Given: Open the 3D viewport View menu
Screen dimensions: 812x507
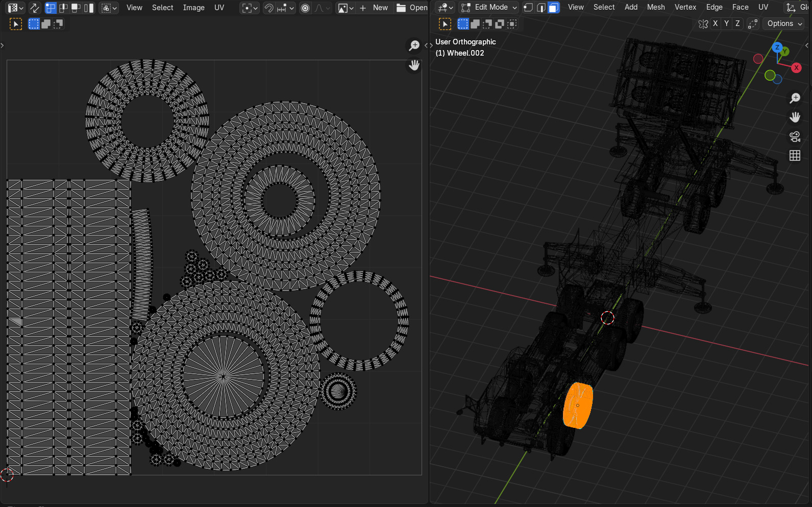Looking at the screenshot, I should (576, 7).
